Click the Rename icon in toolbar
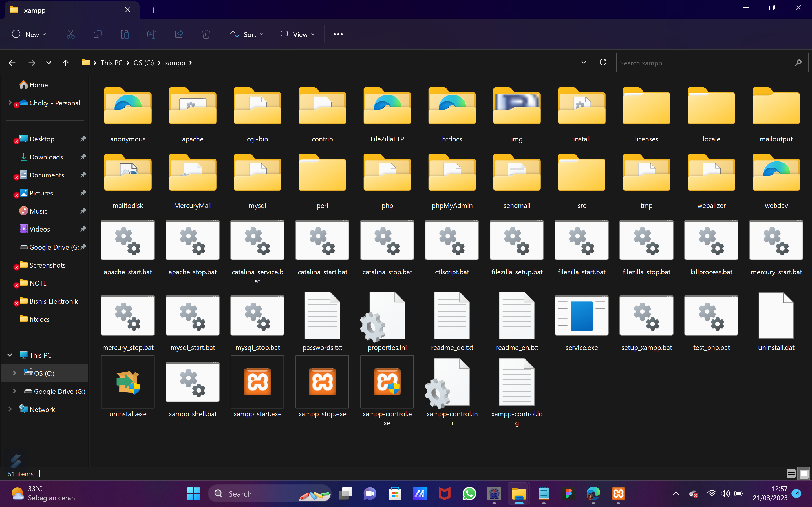The height and width of the screenshot is (507, 812). (152, 34)
